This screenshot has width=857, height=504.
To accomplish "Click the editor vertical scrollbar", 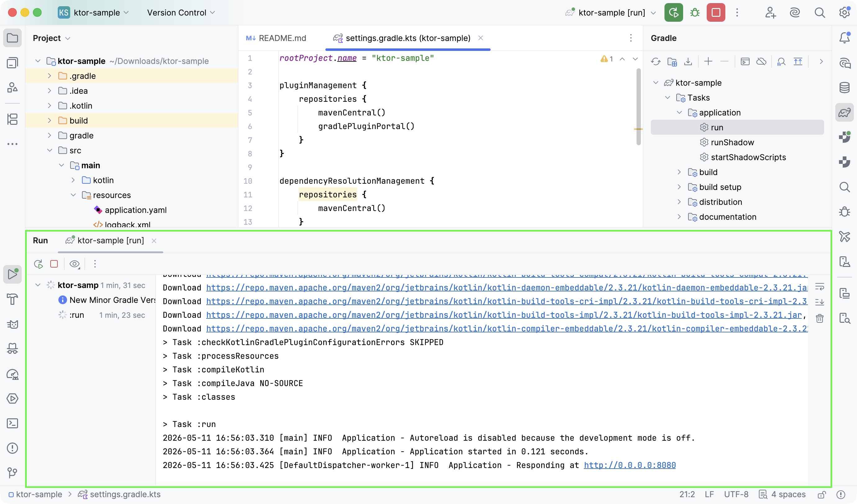I will [x=638, y=107].
